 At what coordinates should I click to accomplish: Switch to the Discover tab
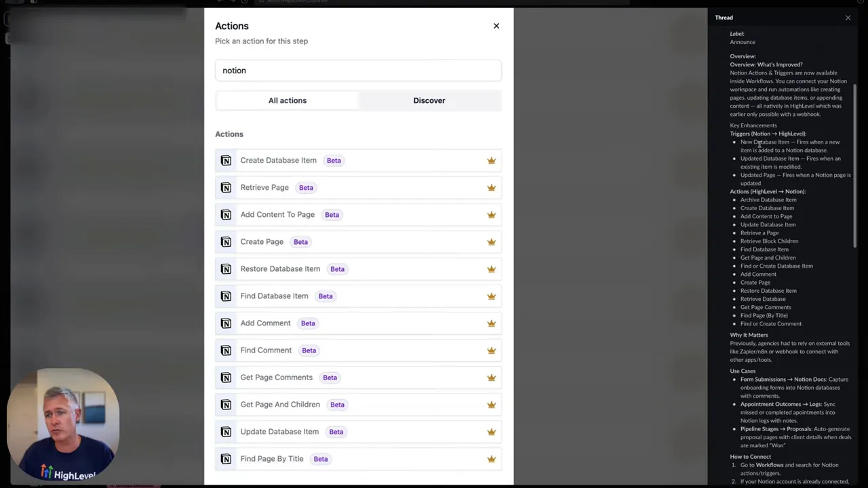pos(429,100)
